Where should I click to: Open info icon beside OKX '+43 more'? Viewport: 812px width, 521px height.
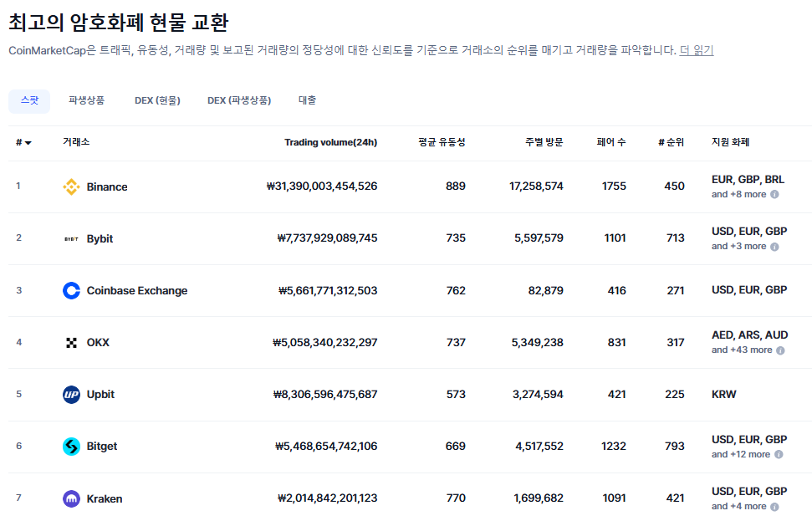pyautogui.click(x=780, y=350)
